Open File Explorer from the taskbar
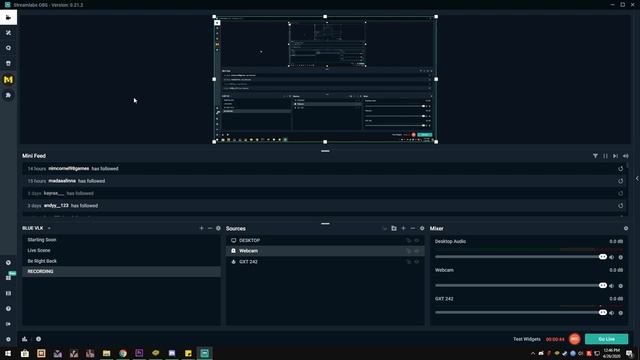The image size is (640, 360). pos(107,353)
